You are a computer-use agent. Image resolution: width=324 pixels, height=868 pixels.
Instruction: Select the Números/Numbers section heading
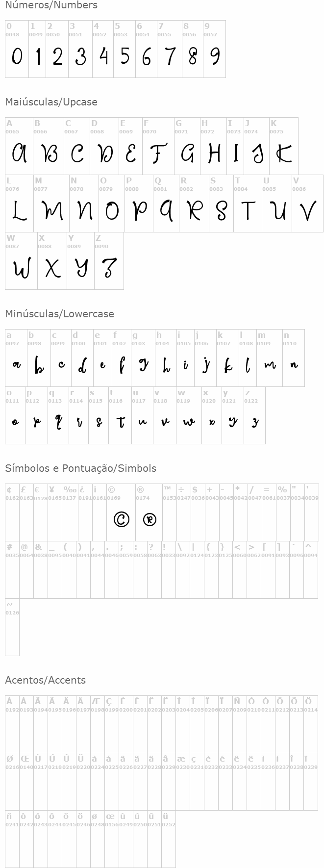[x=51, y=5]
